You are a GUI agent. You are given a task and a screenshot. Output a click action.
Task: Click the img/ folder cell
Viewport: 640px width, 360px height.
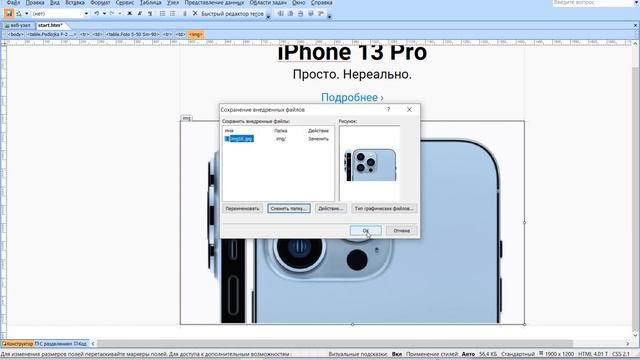tap(281, 139)
